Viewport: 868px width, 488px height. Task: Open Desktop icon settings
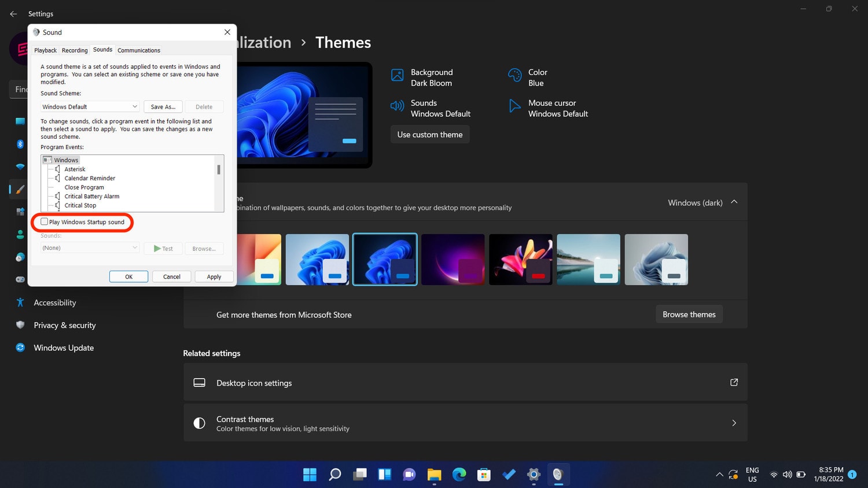pos(465,382)
